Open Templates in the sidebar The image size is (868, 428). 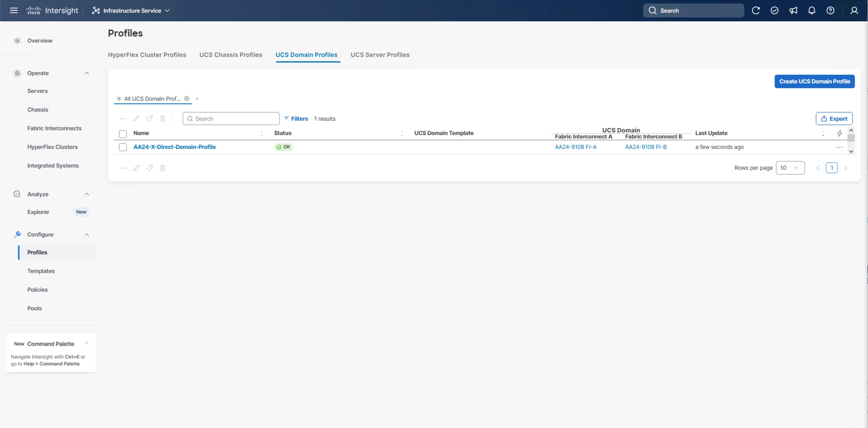41,271
